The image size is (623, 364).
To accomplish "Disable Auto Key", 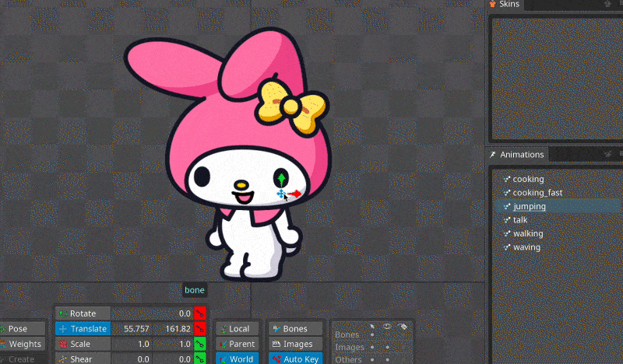I will 295,359.
